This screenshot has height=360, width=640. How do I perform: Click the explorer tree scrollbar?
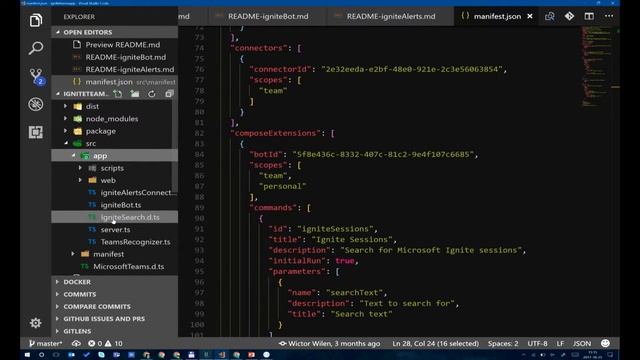(x=175, y=145)
